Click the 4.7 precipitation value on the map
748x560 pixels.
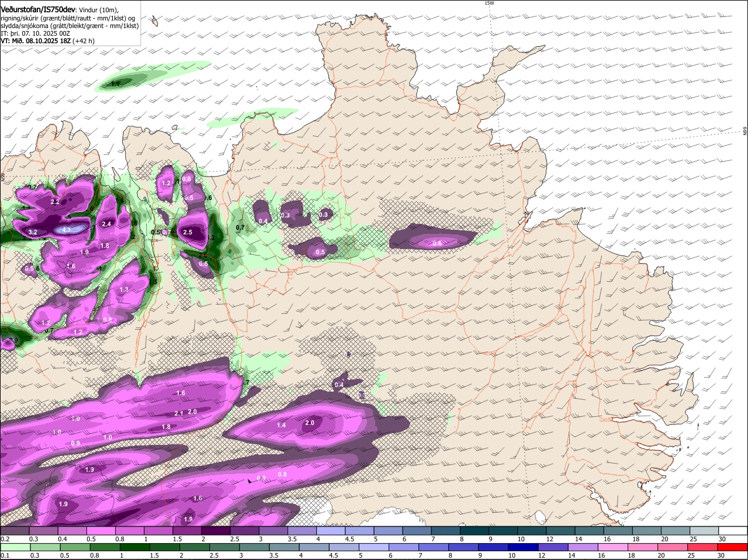click(x=67, y=230)
